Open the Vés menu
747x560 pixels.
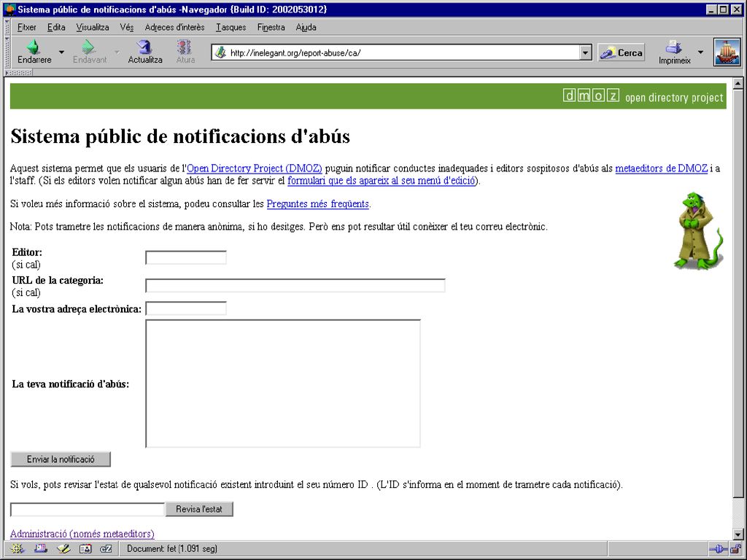[x=127, y=27]
